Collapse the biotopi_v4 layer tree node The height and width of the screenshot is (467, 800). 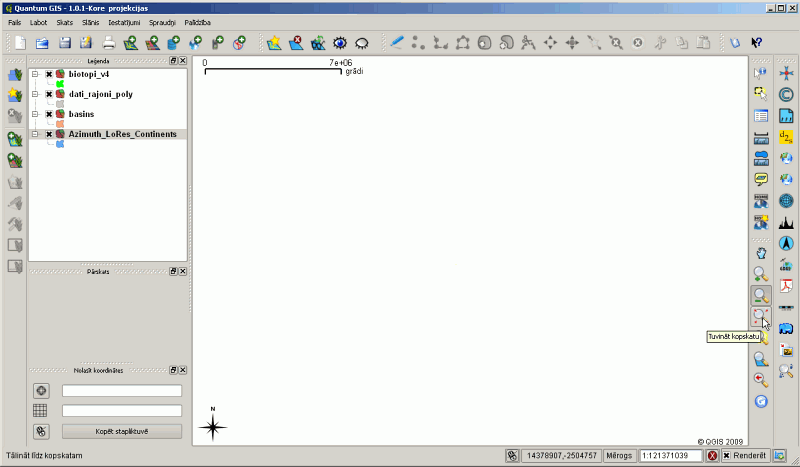click(35, 74)
